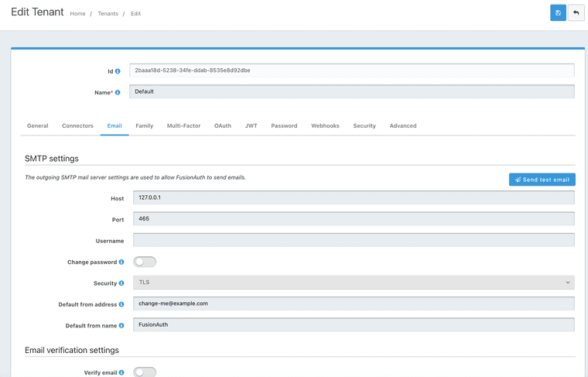Click the Verify email info icon
Viewport: 588px width, 377px height.
(x=121, y=372)
